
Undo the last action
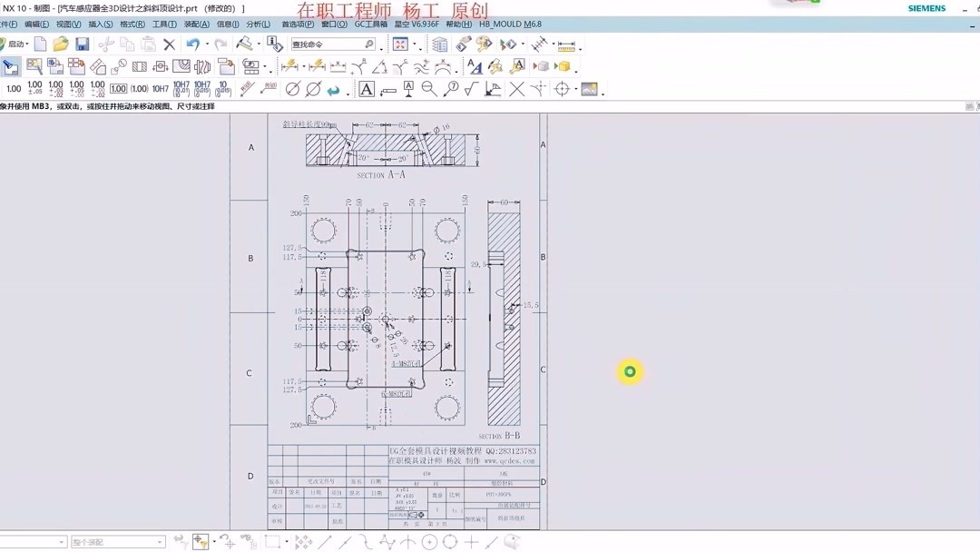pyautogui.click(x=194, y=43)
